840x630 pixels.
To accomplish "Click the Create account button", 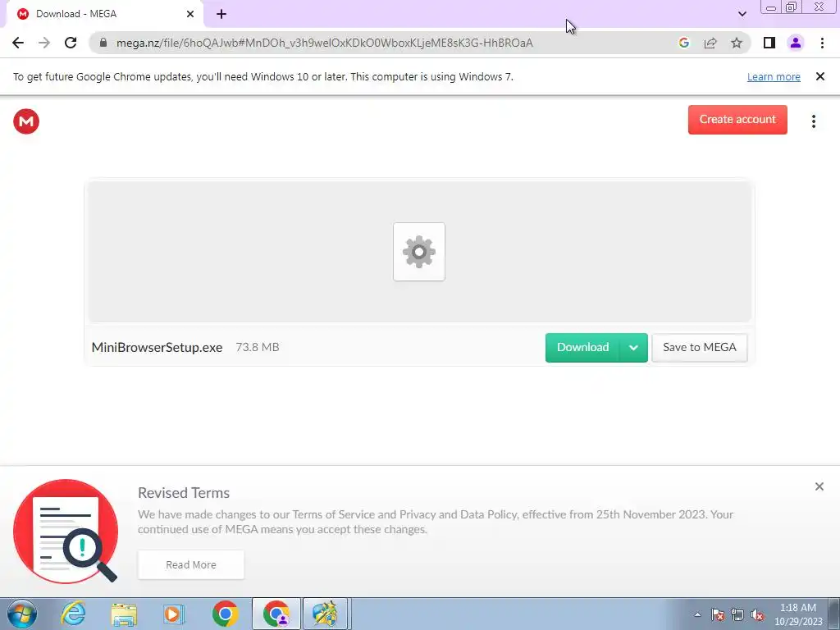I will coord(737,120).
